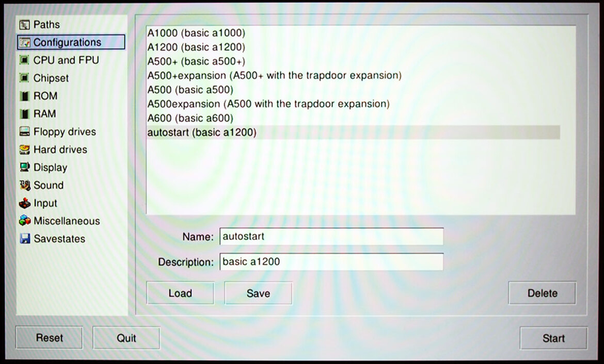Click the Paths icon in sidebar
604x364 pixels.
25,25
